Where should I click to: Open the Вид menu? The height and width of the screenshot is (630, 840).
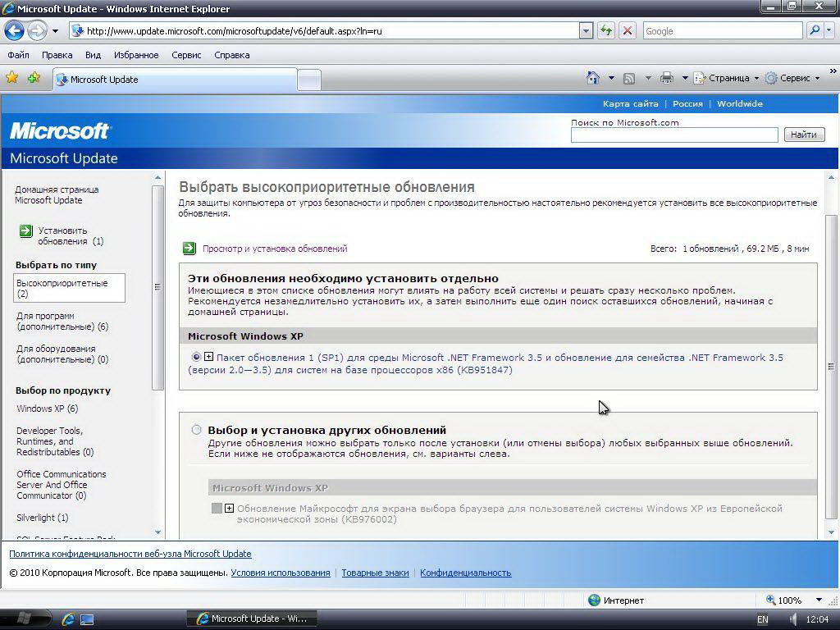click(93, 55)
